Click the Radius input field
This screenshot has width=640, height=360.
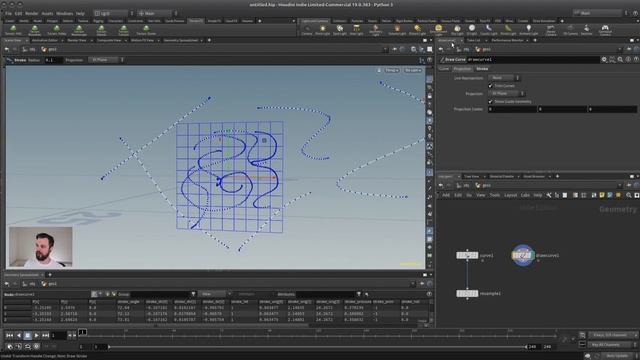tap(53, 60)
